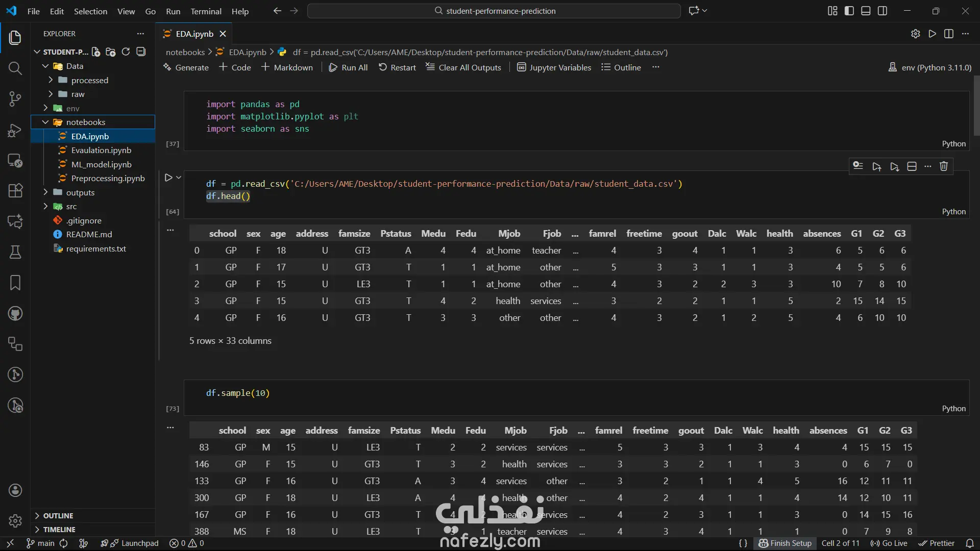Click the command center search box
980x551 pixels.
(x=494, y=11)
